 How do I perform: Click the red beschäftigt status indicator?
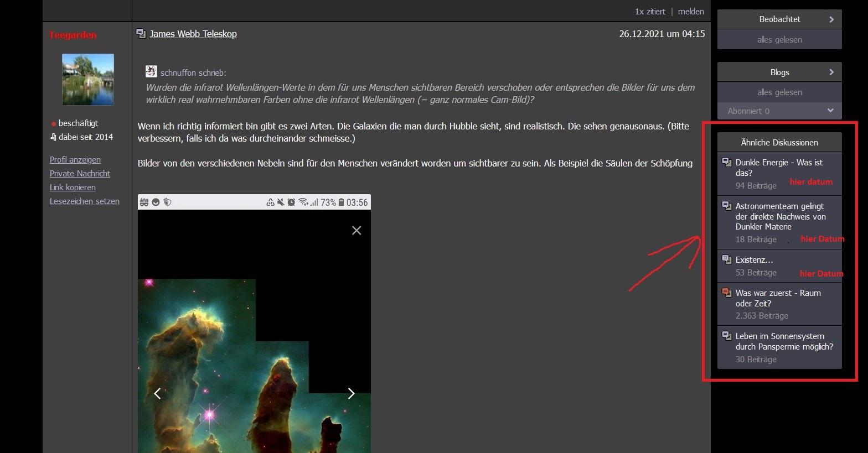(54, 124)
